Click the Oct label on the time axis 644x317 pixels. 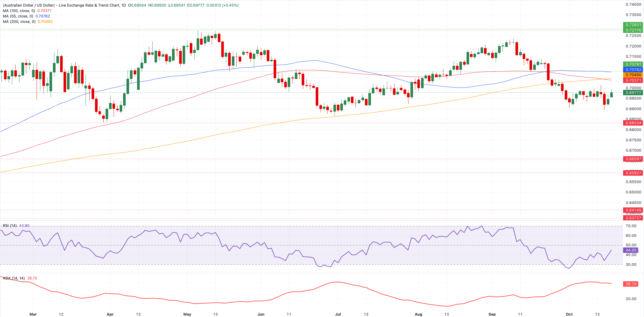tap(569, 314)
